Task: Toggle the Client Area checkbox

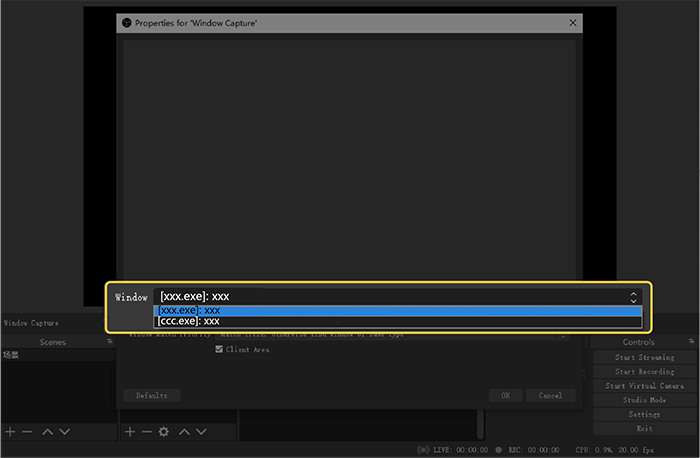Action: click(220, 350)
